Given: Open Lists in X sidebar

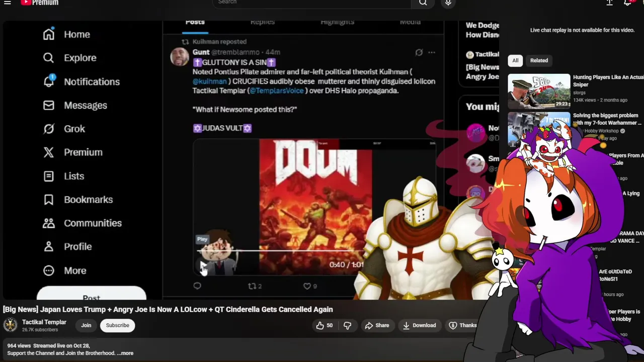Looking at the screenshot, I should click(63, 176).
